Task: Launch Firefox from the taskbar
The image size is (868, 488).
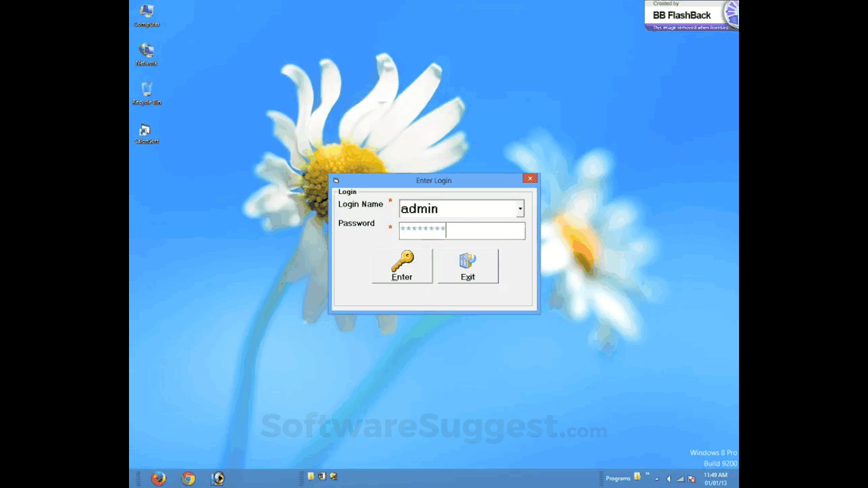Action: click(159, 478)
